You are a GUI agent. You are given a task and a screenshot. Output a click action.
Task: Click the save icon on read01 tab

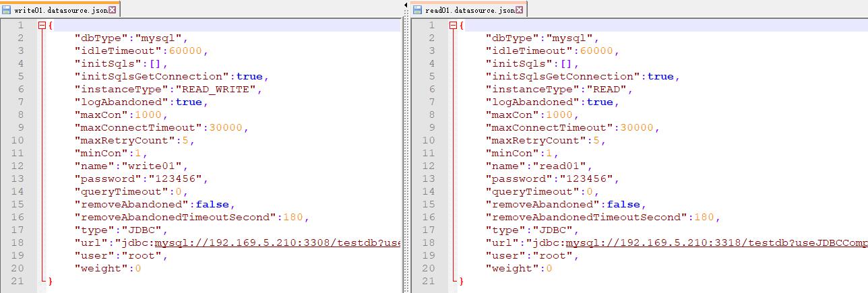[418, 10]
